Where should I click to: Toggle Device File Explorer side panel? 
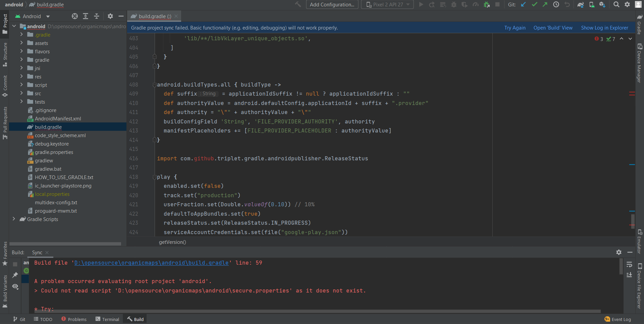tap(640, 286)
